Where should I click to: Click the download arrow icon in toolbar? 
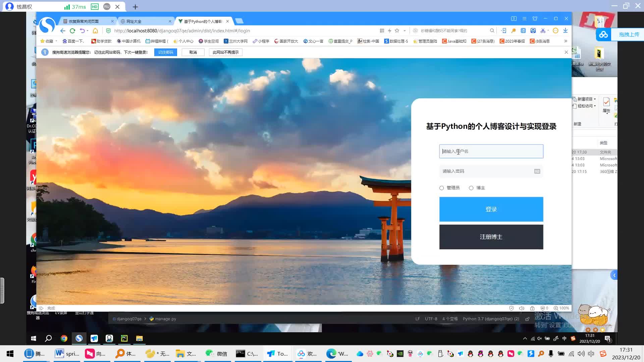pyautogui.click(x=566, y=31)
